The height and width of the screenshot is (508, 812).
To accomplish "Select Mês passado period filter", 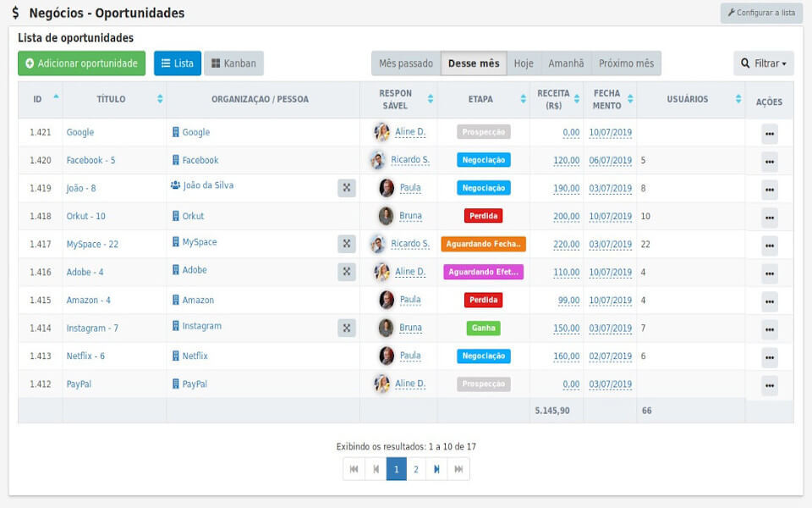I will pos(406,63).
